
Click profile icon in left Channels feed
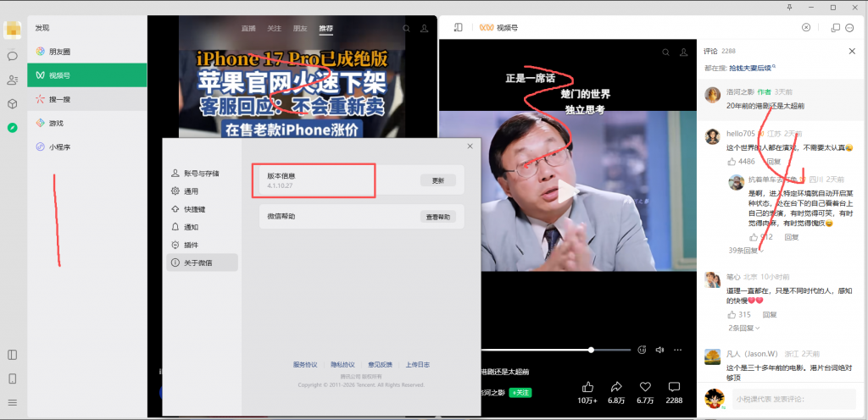coord(425,28)
